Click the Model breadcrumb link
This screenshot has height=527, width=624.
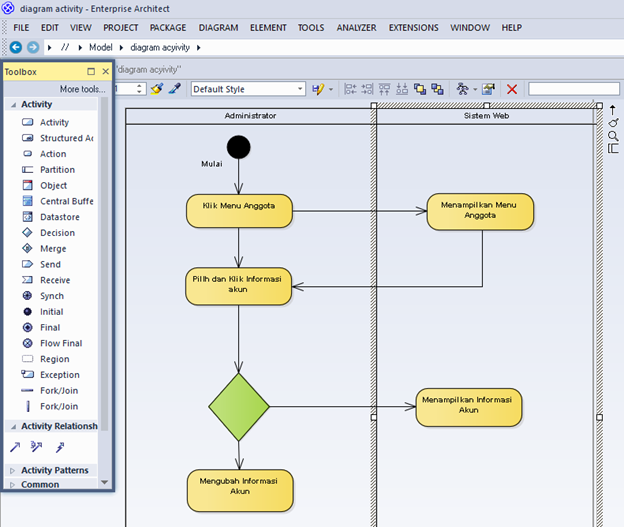101,47
